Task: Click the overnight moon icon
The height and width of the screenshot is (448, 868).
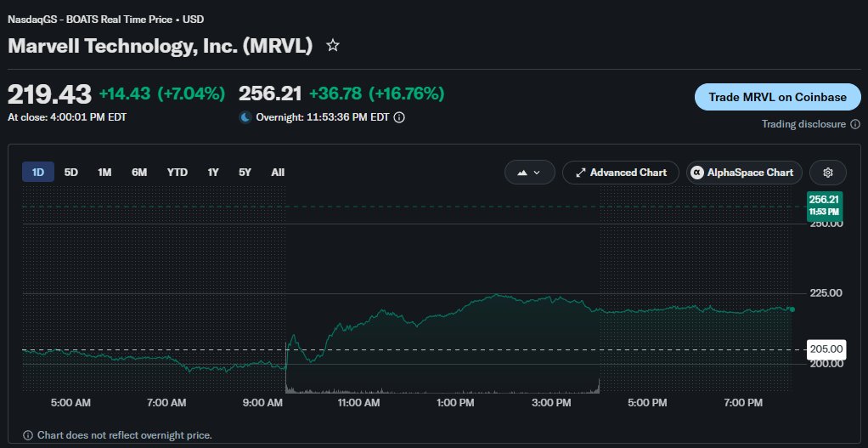Action: click(245, 117)
